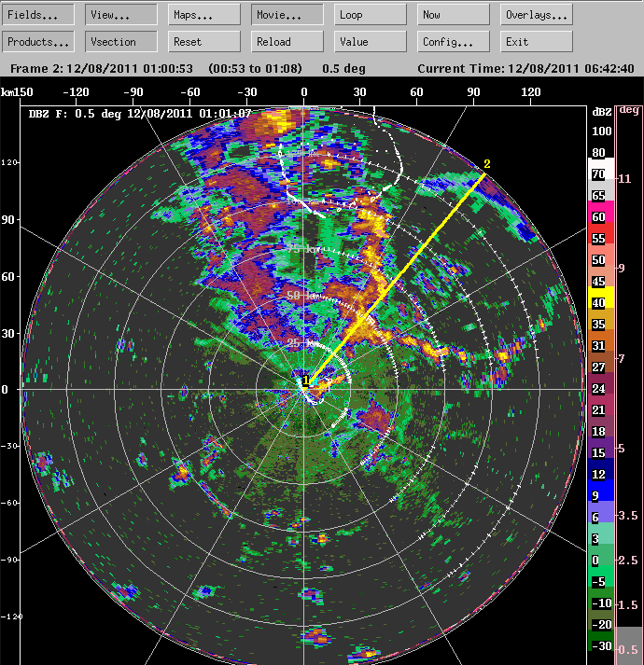Select the 70 dBZ white color swatch

[601, 169]
